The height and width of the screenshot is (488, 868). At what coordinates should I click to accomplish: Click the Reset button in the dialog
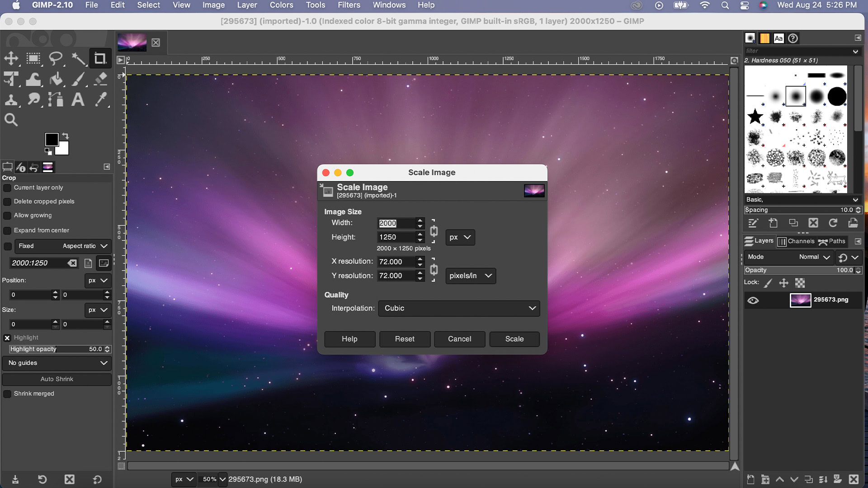tap(404, 339)
